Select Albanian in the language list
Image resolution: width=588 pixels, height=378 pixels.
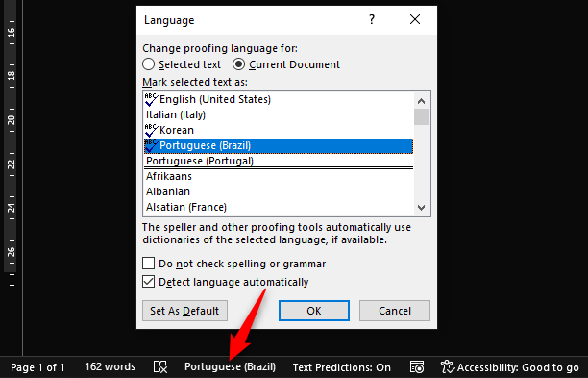pos(279,191)
